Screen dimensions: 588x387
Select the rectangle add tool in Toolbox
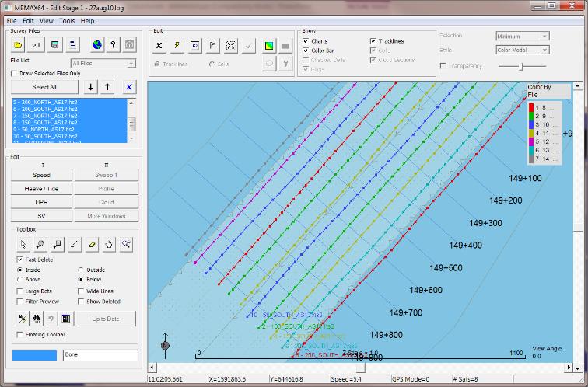pos(58,245)
